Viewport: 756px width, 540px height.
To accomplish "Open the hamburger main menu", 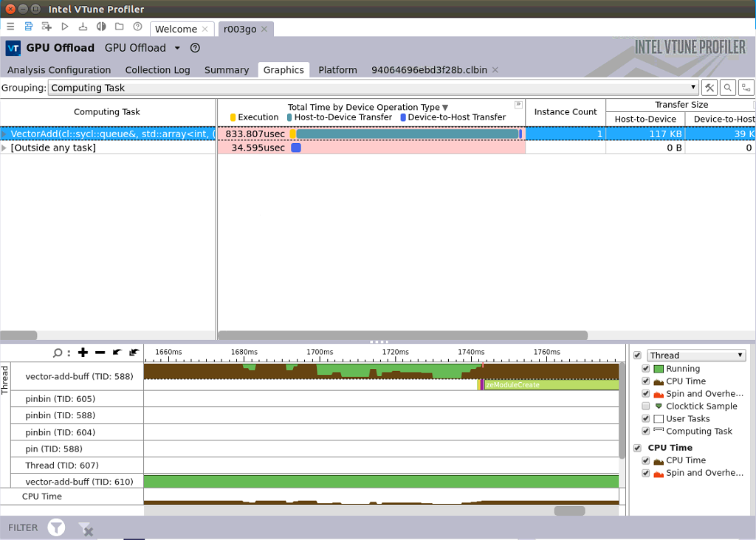I will coord(10,27).
